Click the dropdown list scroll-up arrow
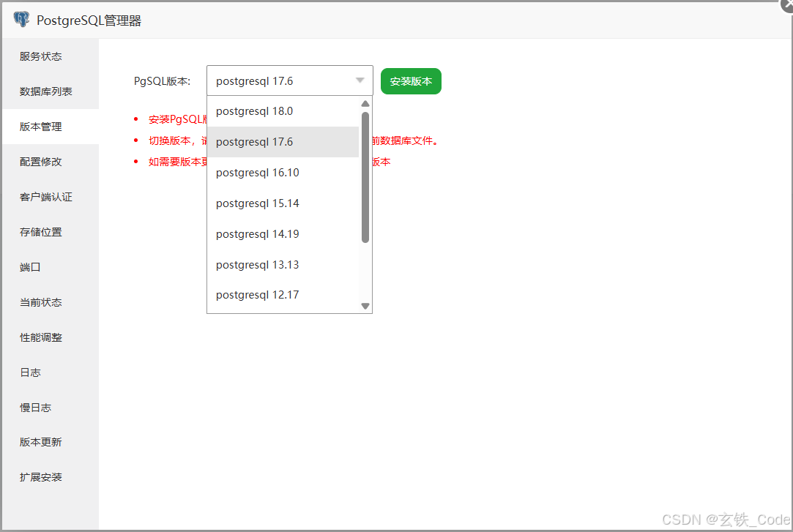Image resolution: width=793 pixels, height=532 pixels. click(x=365, y=104)
